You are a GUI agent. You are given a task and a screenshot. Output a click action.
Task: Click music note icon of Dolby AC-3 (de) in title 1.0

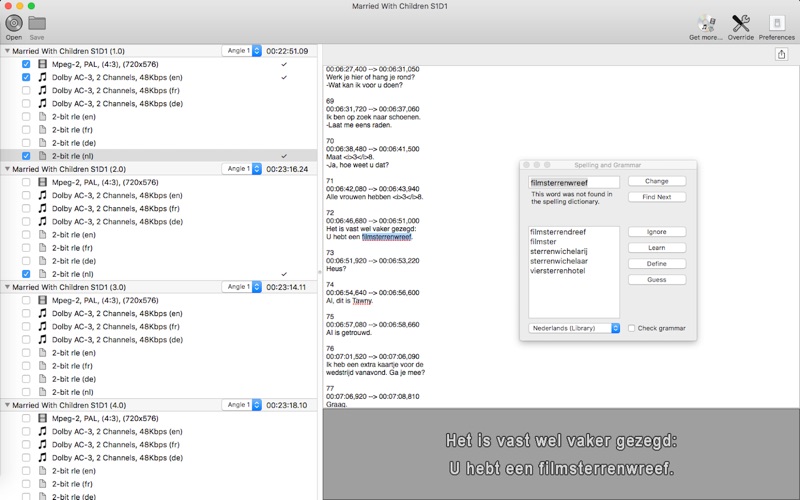43,103
